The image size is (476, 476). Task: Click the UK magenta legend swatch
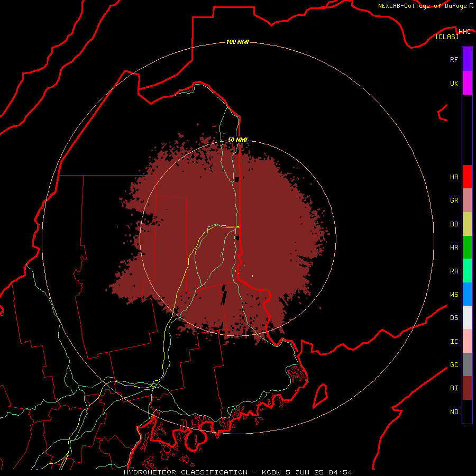[x=467, y=83]
